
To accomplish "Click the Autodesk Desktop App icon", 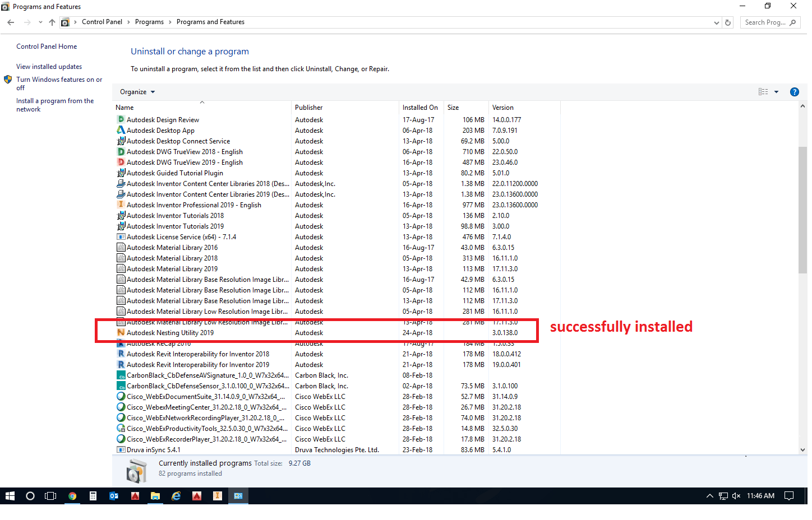I will [121, 130].
